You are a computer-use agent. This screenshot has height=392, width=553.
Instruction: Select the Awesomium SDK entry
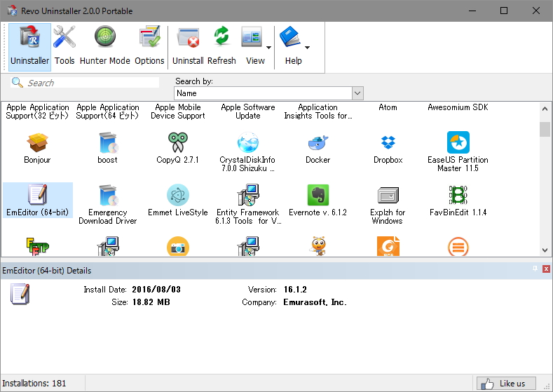pos(458,107)
